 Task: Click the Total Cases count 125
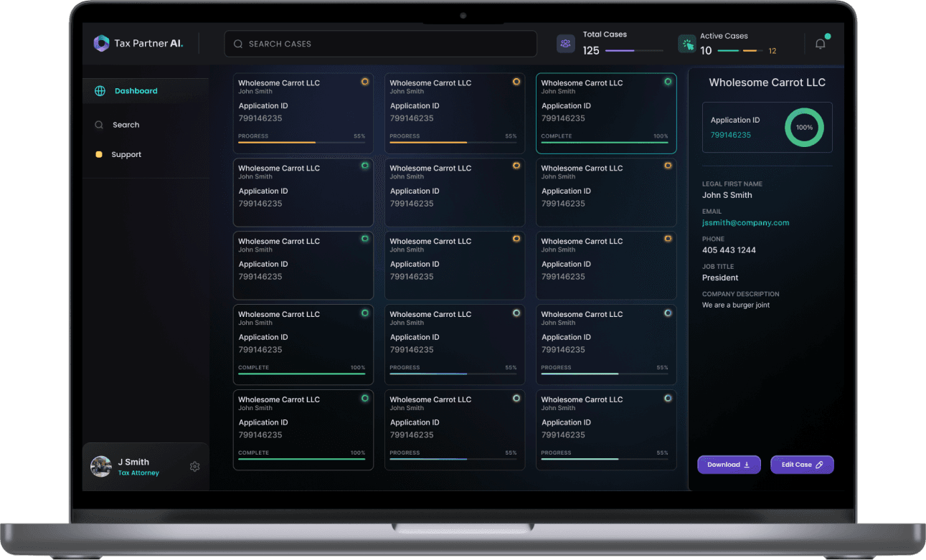pyautogui.click(x=591, y=51)
